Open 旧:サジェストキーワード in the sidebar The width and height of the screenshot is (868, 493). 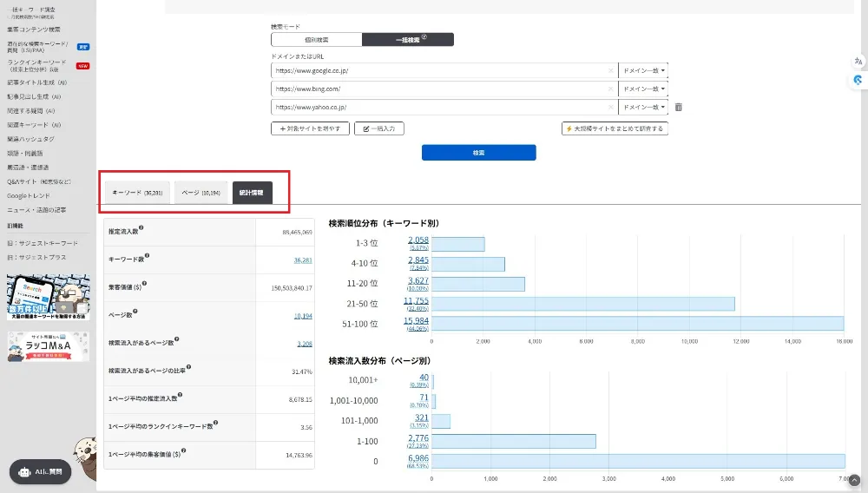pos(43,243)
